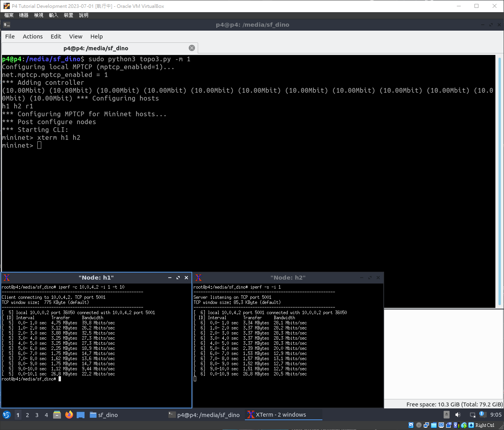Open the View menu in QTerminal

[x=76, y=37]
